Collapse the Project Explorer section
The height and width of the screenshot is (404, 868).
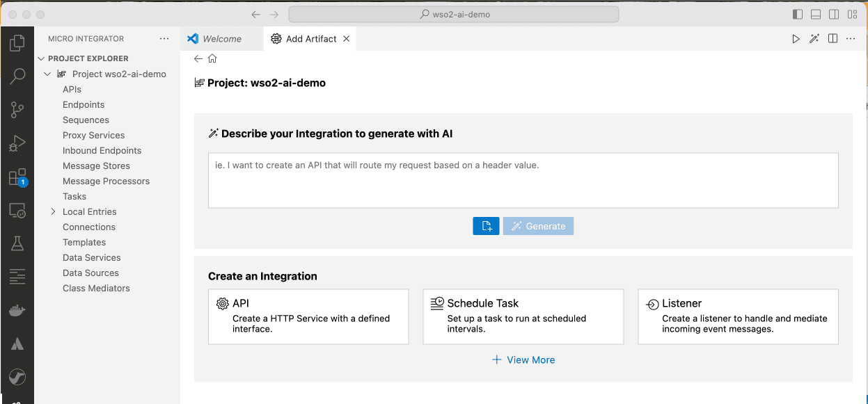[42, 59]
